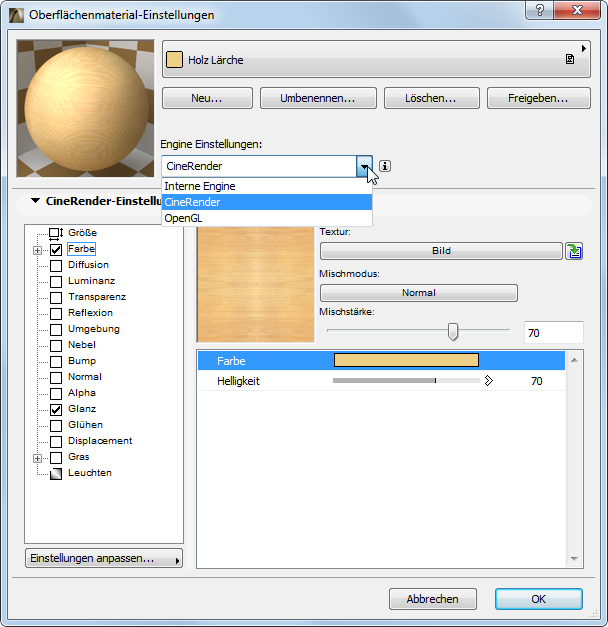The height and width of the screenshot is (627, 608).
Task: Enable the Diffusion channel checkbox
Action: tap(56, 266)
